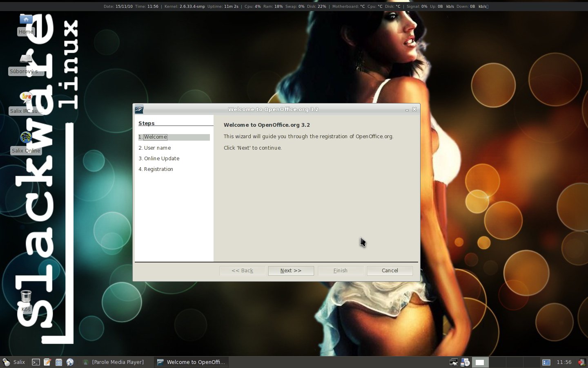Click the Kernel 2.6.33.4-smp status text
The height and width of the screenshot is (368, 588).
[185, 7]
